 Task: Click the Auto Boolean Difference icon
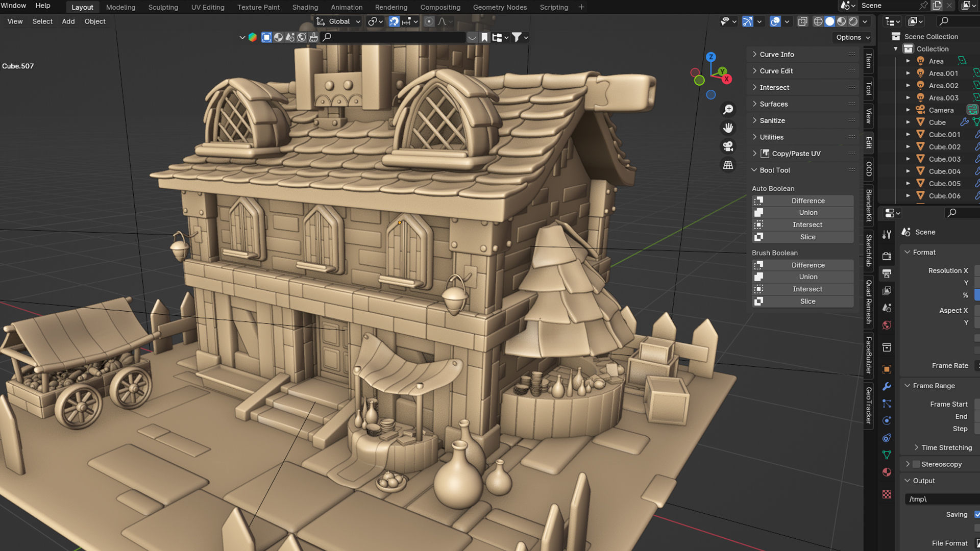[x=759, y=201]
